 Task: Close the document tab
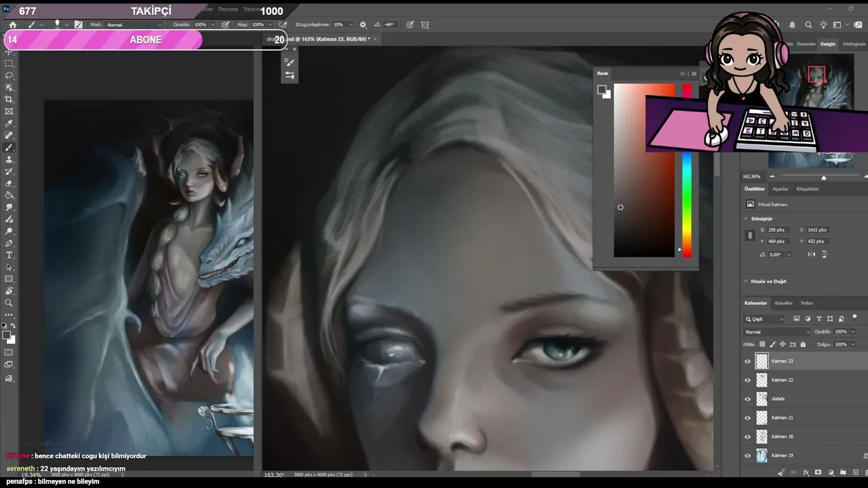(x=375, y=39)
